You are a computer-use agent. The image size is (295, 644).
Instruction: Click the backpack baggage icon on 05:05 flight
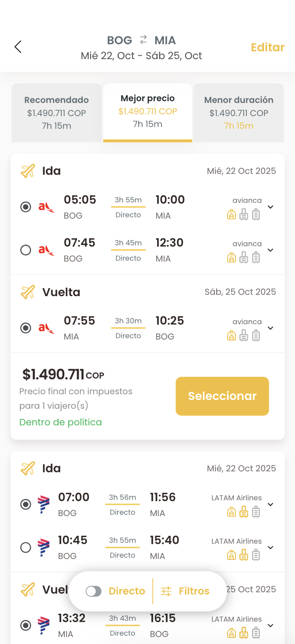232,215
